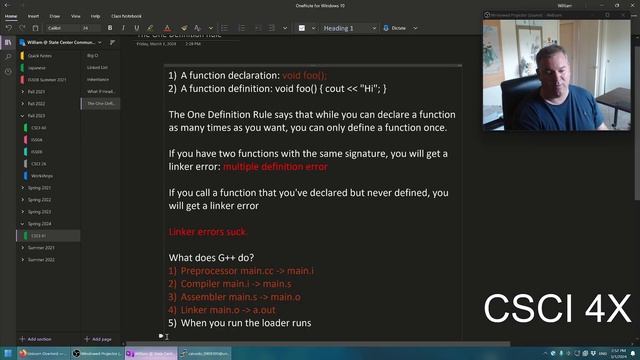Collapse the Spring 2024 section group
The image size is (640, 360).
pos(22,224)
